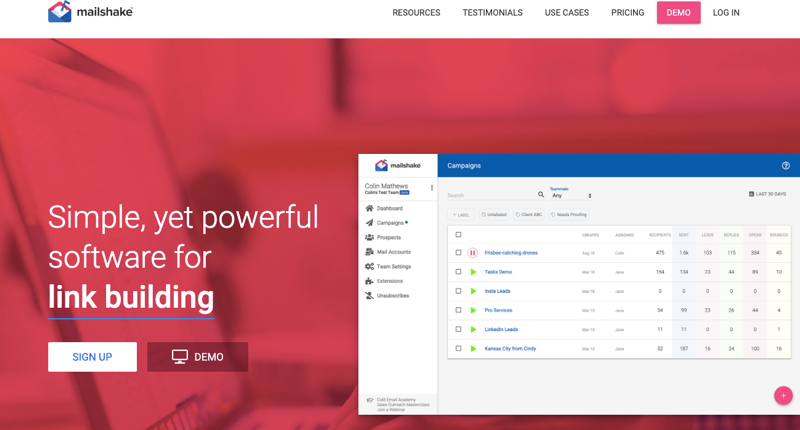Expand the Colin Mathews account options menu
800x430 pixels.
[x=432, y=188]
